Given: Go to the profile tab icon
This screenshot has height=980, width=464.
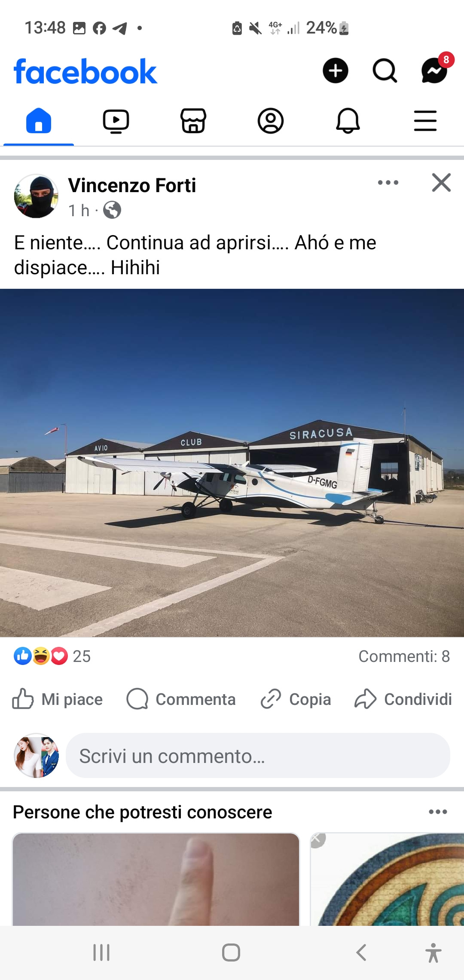Looking at the screenshot, I should 271,121.
